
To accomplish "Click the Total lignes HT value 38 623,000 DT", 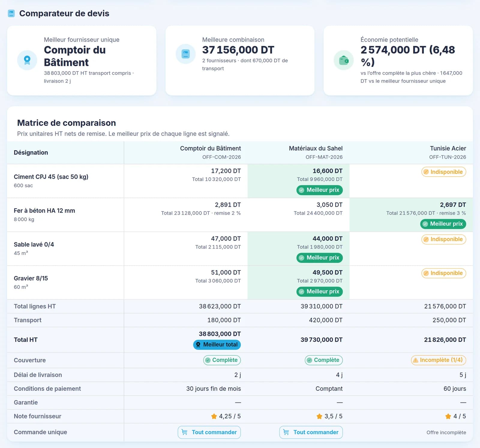I will [220, 306].
